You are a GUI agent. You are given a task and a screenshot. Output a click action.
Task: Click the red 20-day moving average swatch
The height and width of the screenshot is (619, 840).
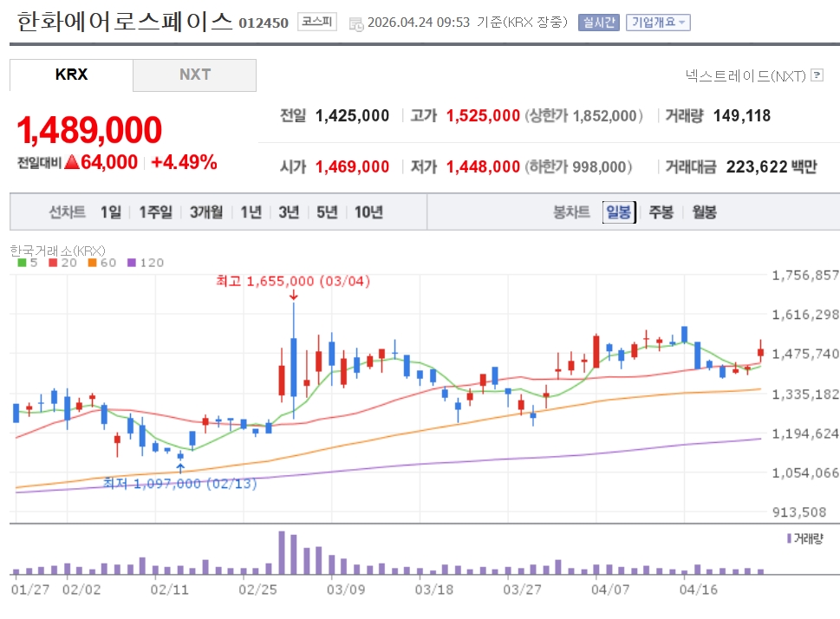53,263
